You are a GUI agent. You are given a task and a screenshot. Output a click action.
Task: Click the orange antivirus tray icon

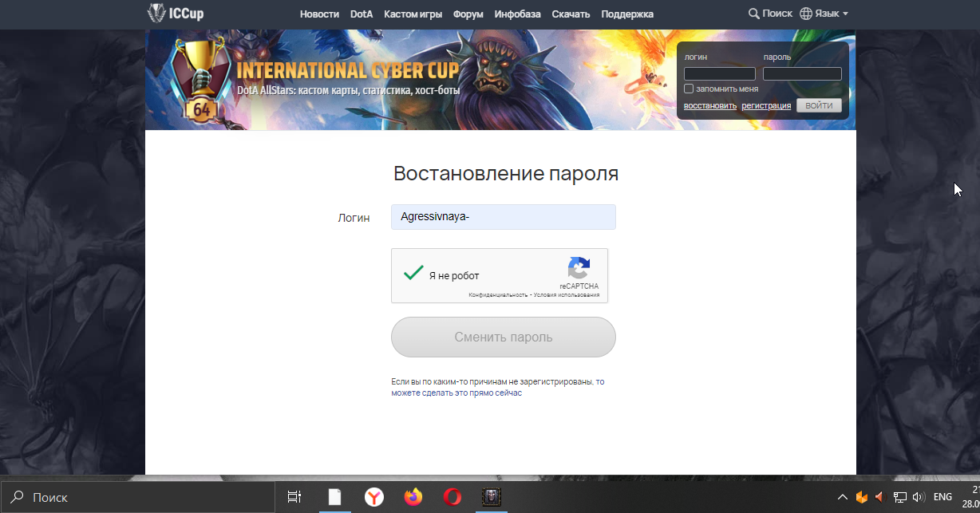click(862, 497)
